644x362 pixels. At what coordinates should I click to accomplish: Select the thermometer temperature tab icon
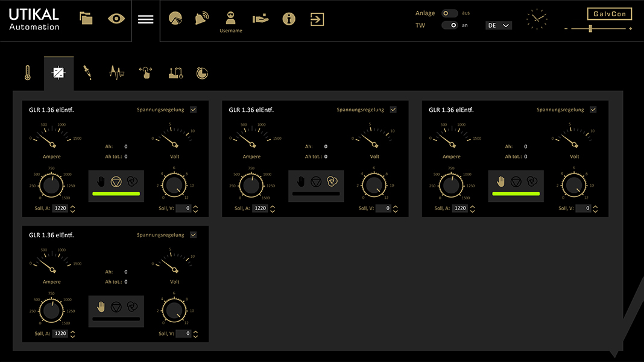coord(28,73)
